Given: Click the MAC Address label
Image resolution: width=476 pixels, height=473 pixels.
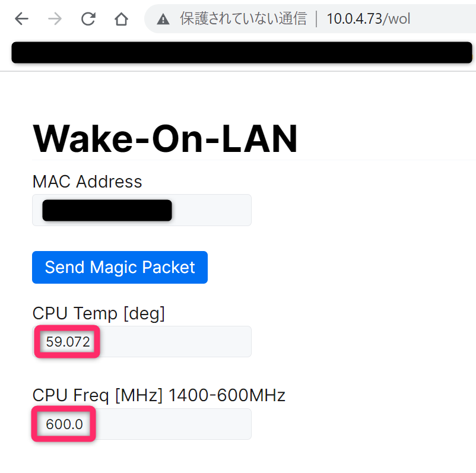Looking at the screenshot, I should pyautogui.click(x=87, y=182).
